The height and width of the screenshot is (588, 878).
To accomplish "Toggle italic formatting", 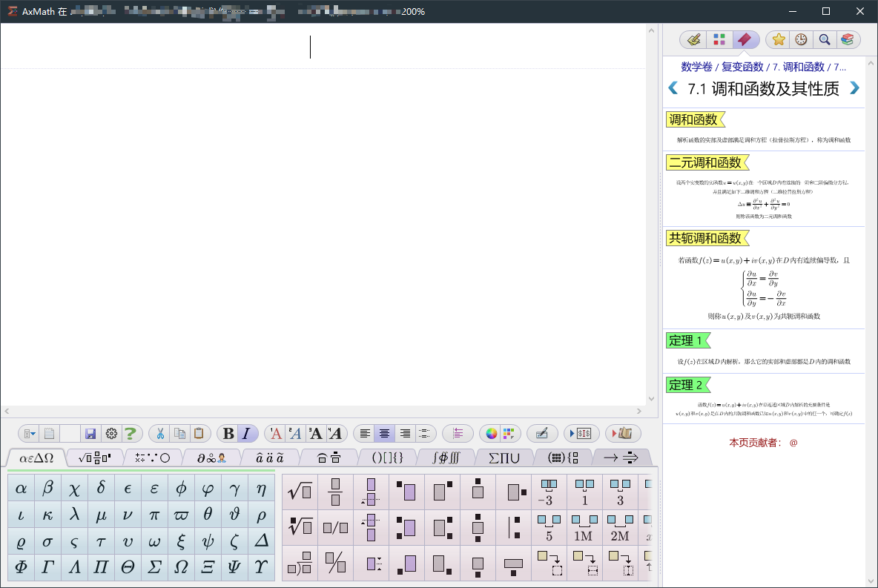I will pyautogui.click(x=246, y=435).
